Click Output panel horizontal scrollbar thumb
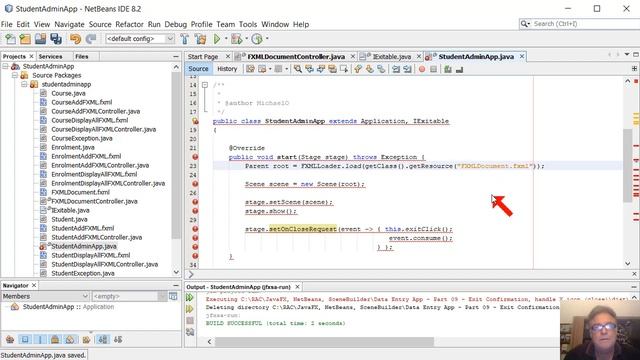This screenshot has height=360, width=640. coord(324,341)
